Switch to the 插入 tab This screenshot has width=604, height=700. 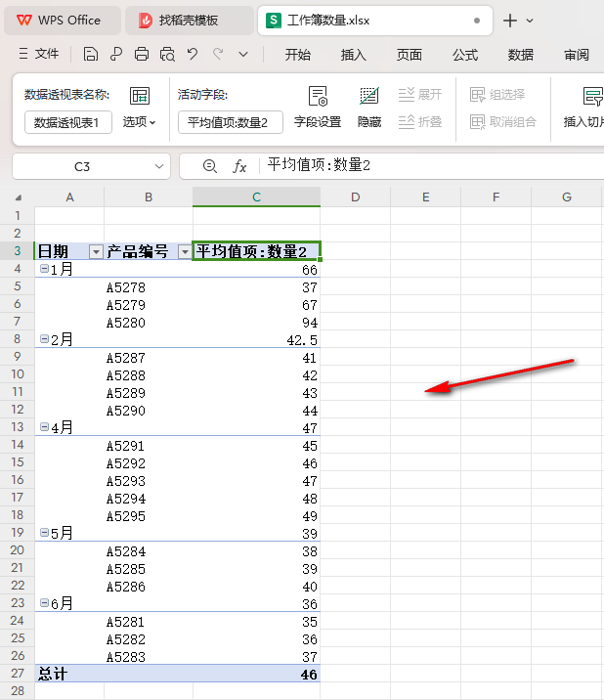tap(354, 55)
